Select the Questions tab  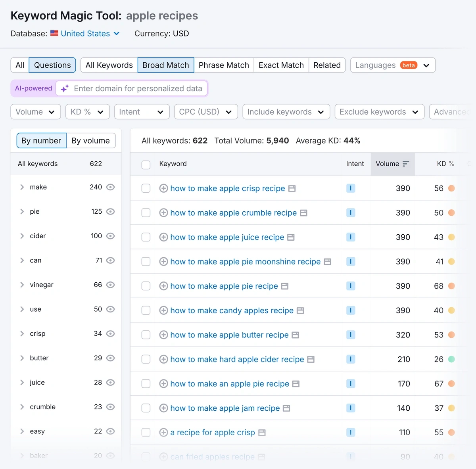[52, 65]
